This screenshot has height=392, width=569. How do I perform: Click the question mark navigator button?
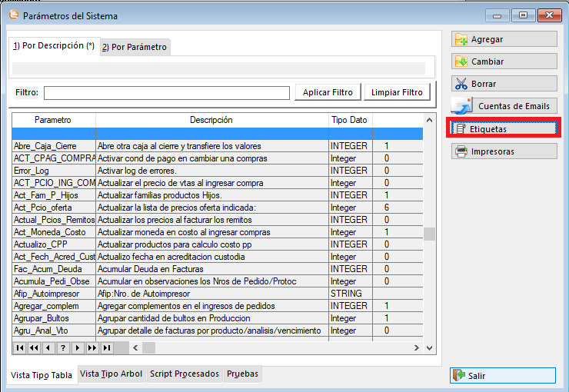[x=63, y=348]
